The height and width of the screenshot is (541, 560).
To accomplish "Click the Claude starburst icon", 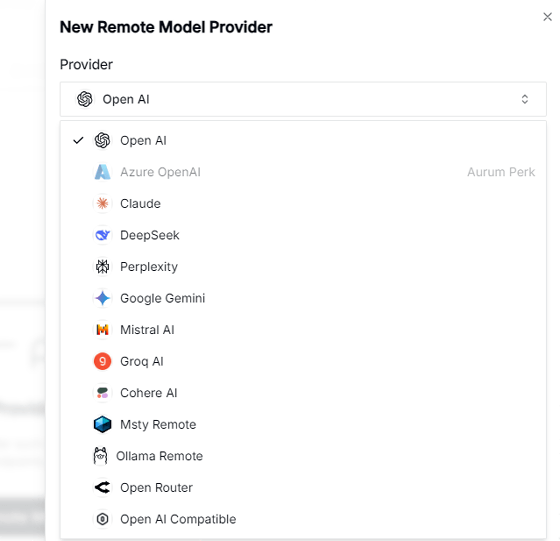I will coord(102,204).
